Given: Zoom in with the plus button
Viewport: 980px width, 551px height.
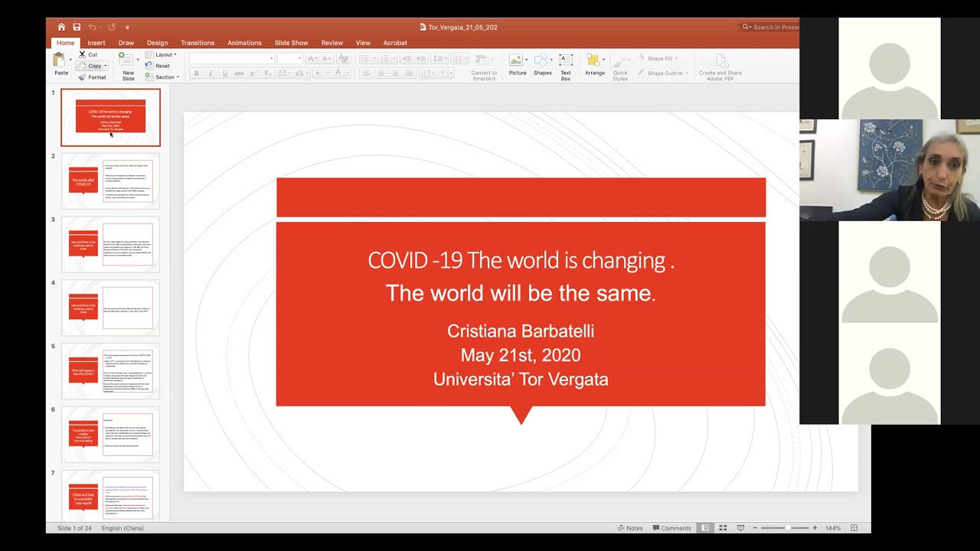Looking at the screenshot, I should [815, 528].
